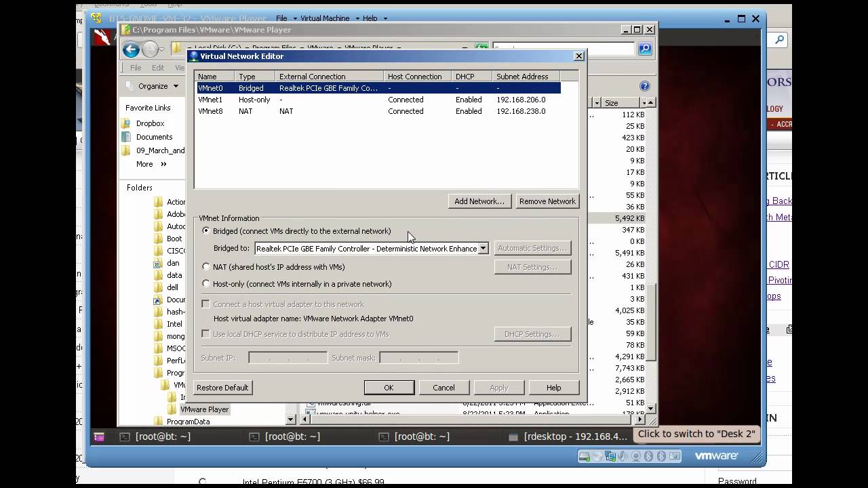868x488 pixels.
Task: Click Explorer folder tree scroll down arrow
Action: pyautogui.click(x=291, y=420)
